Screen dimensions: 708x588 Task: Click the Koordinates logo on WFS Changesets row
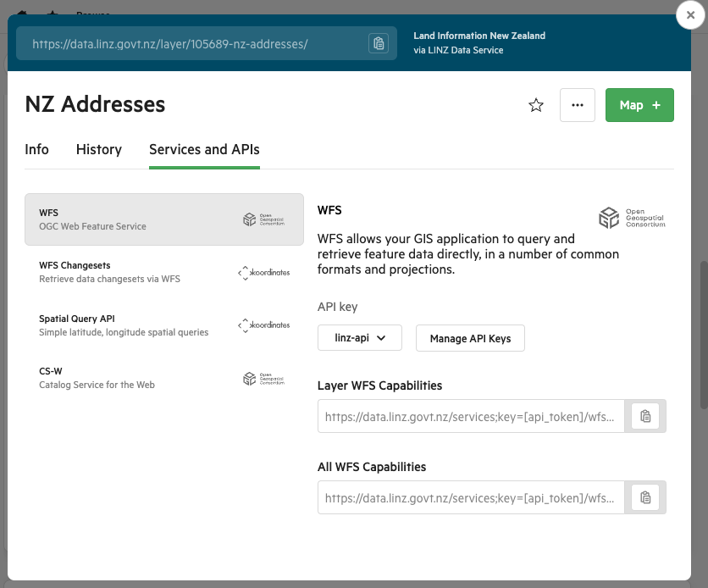click(x=264, y=272)
